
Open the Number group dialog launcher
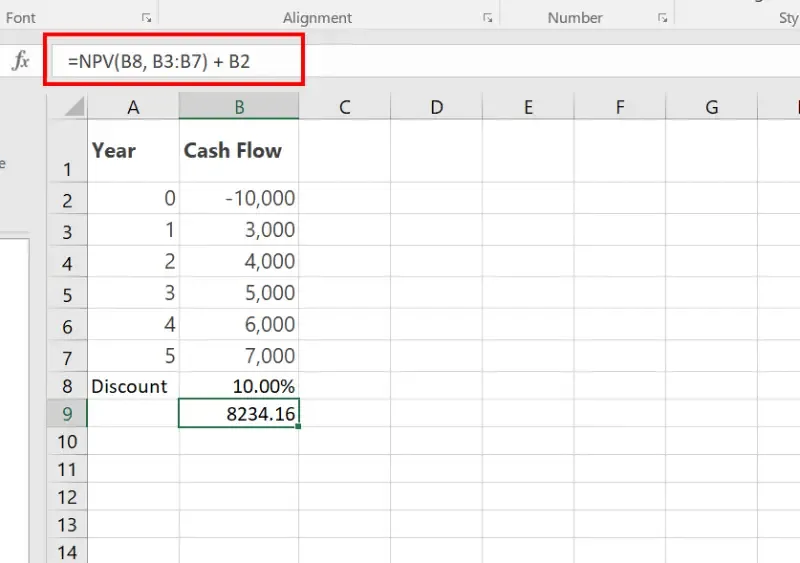point(662,18)
